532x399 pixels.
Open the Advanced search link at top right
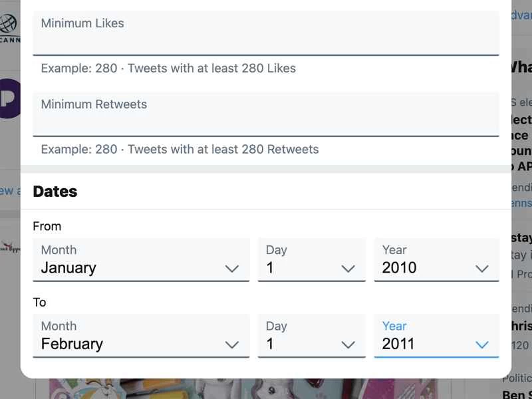[x=522, y=15]
